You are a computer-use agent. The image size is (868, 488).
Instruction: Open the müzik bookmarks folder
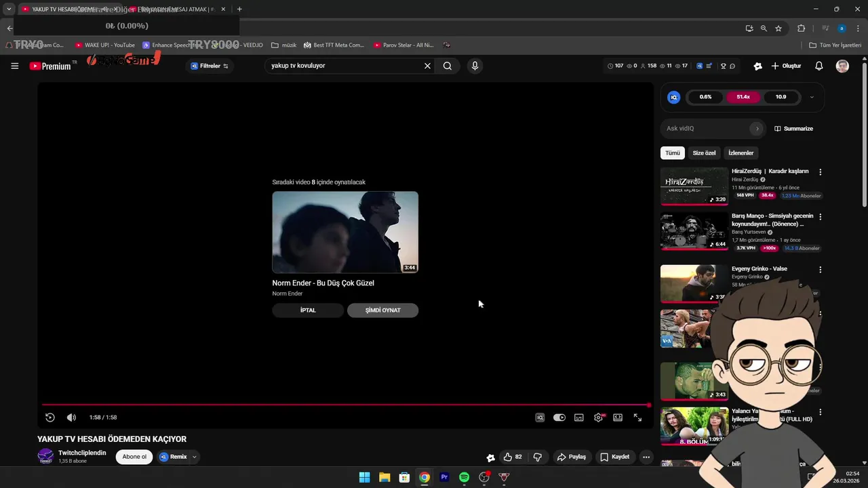point(284,45)
